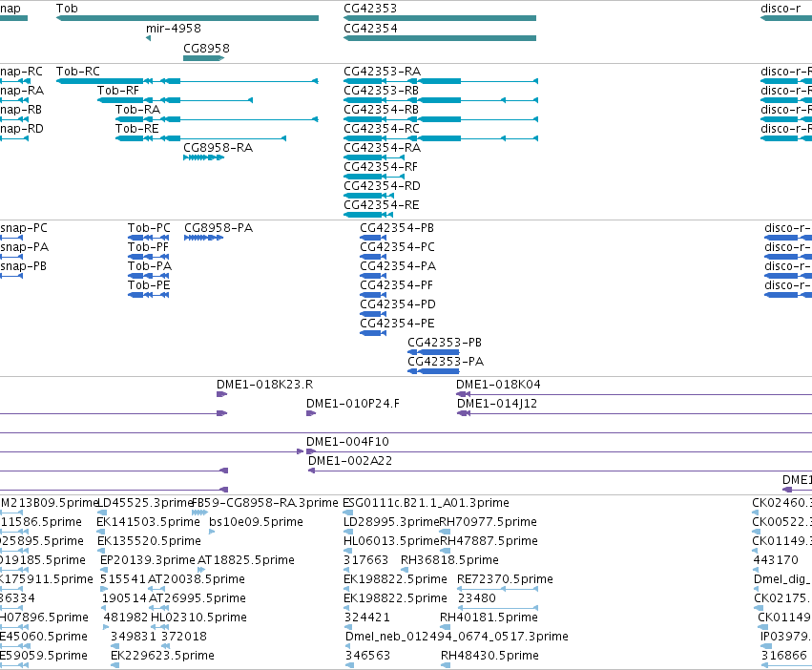
Task: Select transcript CG42354-RC
Action: (x=382, y=129)
